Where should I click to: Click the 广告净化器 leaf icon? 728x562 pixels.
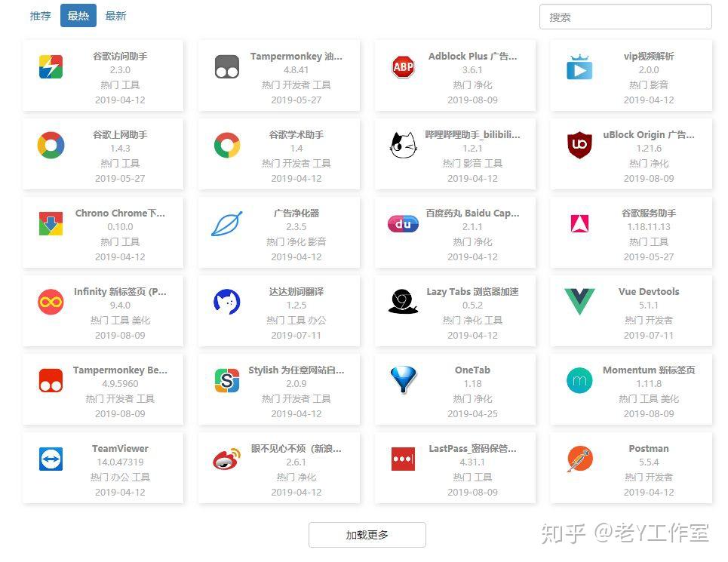point(227,223)
